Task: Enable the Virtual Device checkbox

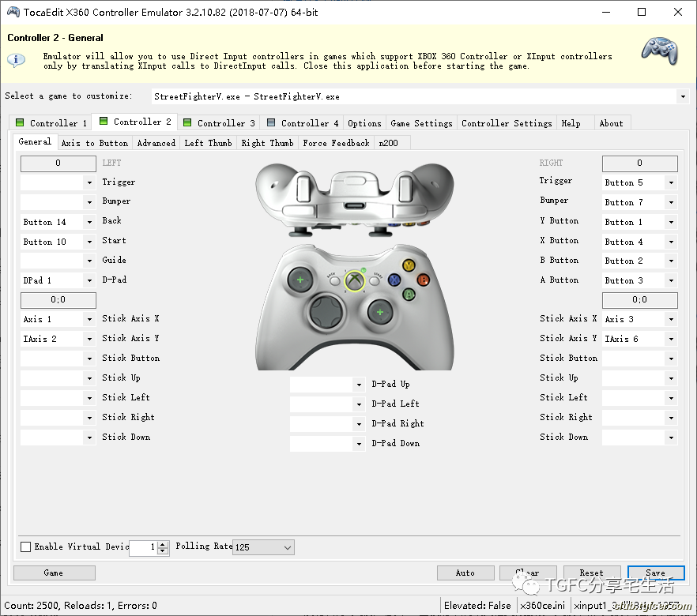Action: tap(26, 547)
